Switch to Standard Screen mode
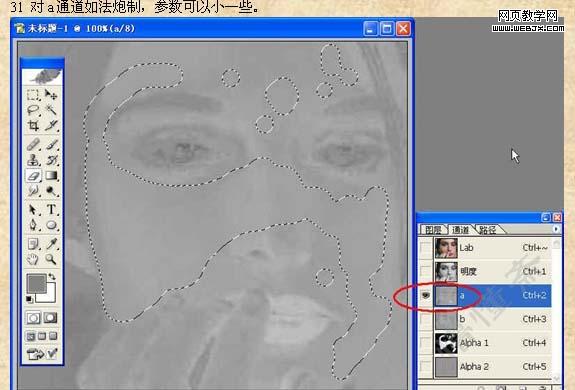This screenshot has width=575, height=390. (x=31, y=336)
